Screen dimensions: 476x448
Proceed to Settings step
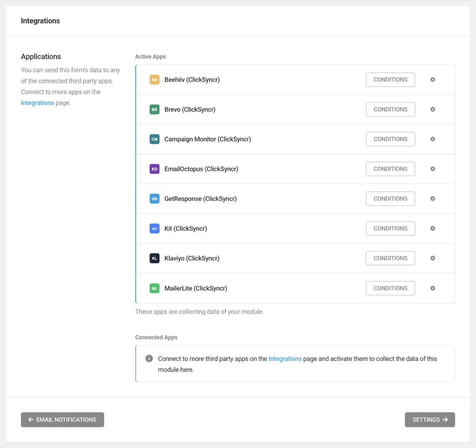coord(430,419)
